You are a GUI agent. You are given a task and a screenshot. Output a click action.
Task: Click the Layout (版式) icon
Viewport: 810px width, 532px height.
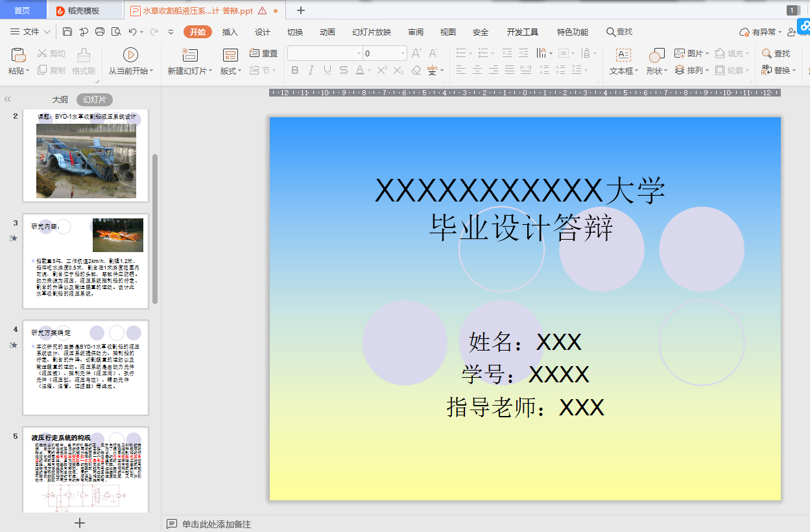tap(230, 55)
